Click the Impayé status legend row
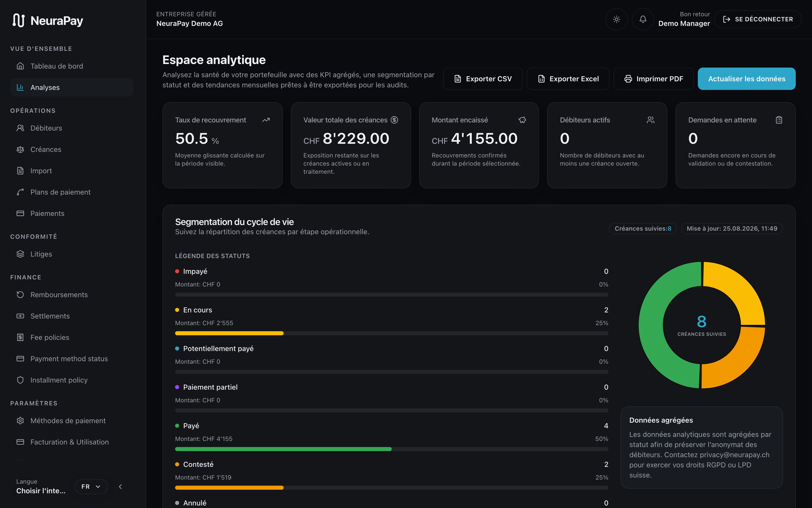Viewport: 812px width, 508px height. (x=392, y=281)
